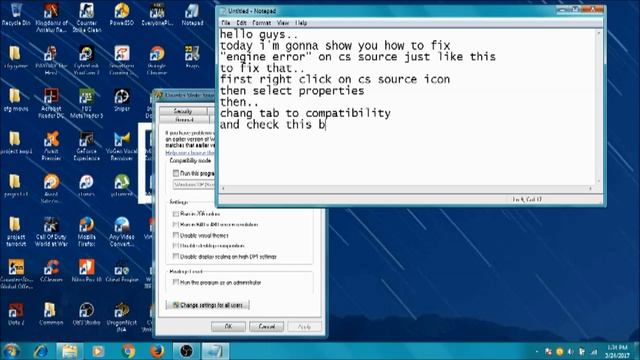This screenshot has height=360, width=640.
Task: Check 'Disable desktop composition' option
Action: pyautogui.click(x=176, y=246)
